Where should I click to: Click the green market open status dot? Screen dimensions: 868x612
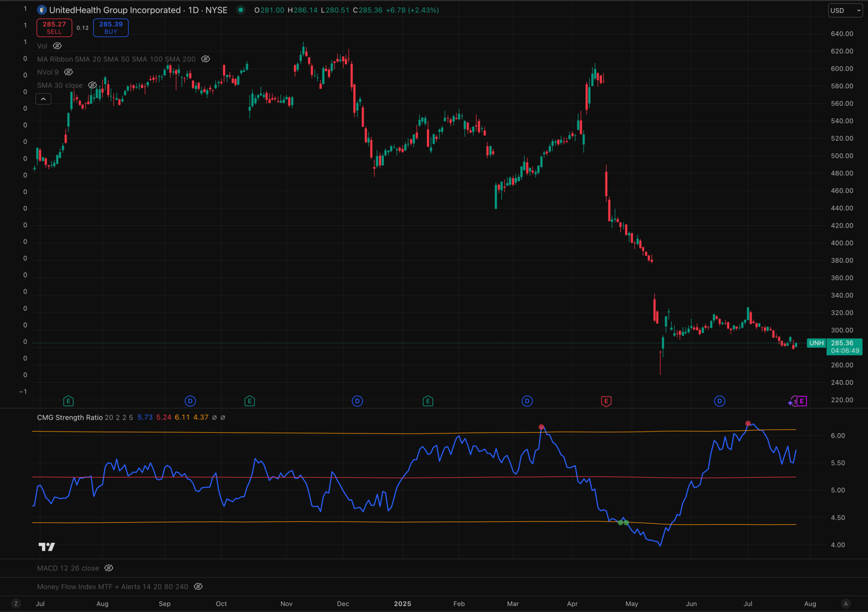241,10
